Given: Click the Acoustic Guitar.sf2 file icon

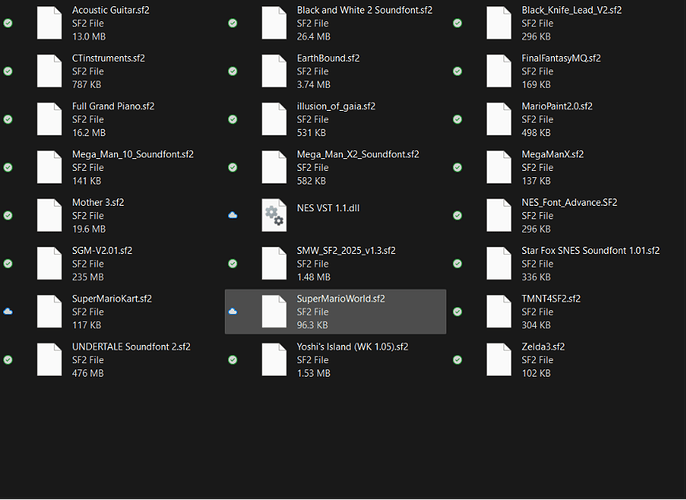Looking at the screenshot, I should [x=49, y=23].
